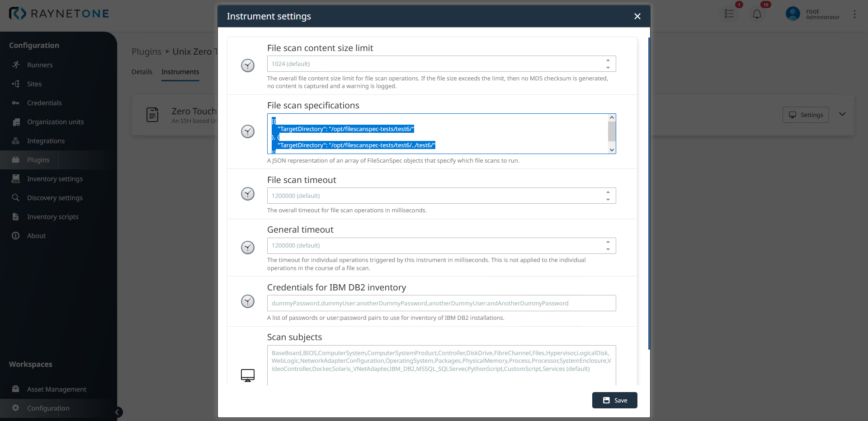Click the monitor icon beside Scan subjects
Viewport: 868px width, 421px height.
tap(247, 375)
